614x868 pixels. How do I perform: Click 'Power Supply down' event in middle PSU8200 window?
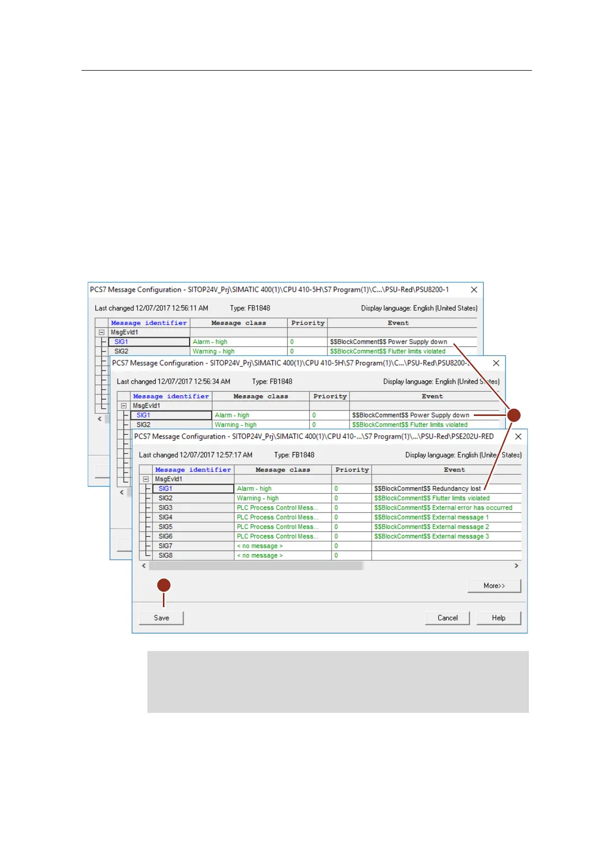(425, 415)
